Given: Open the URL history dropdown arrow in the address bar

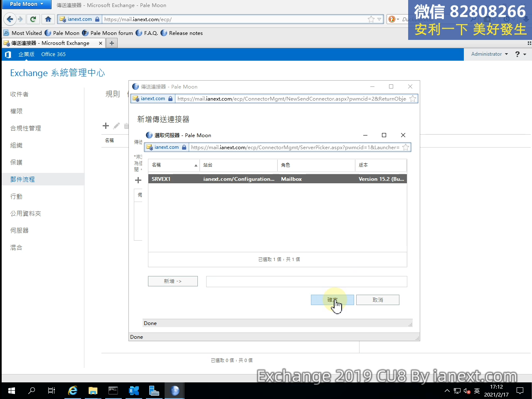Looking at the screenshot, I should (379, 19).
